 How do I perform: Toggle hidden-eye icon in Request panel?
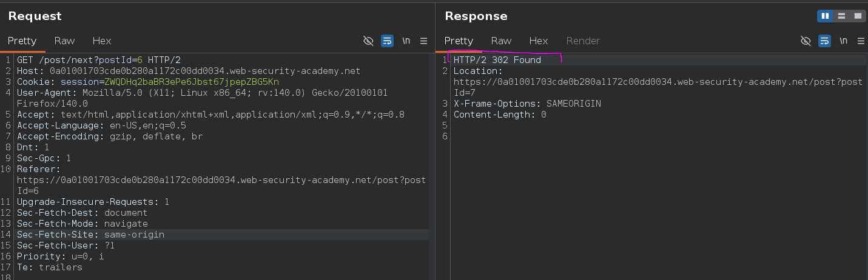click(368, 41)
